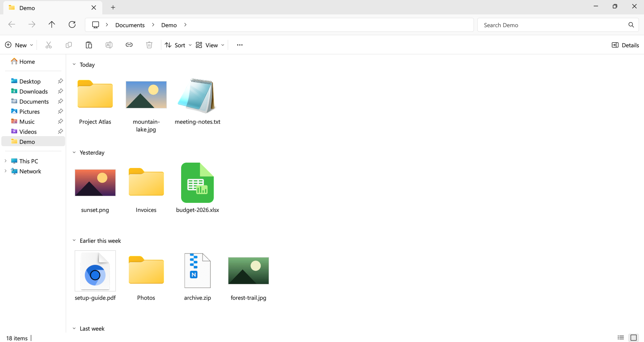
Task: Open the See more ellipsis menu
Action: [x=240, y=45]
